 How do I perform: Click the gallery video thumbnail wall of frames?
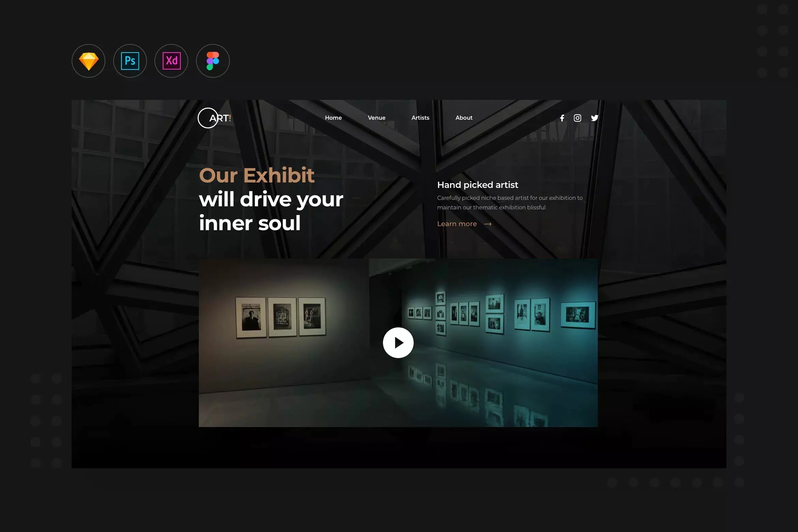click(x=398, y=343)
